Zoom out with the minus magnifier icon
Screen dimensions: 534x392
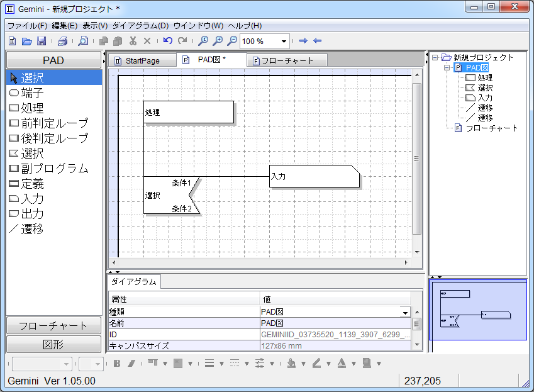pos(232,41)
